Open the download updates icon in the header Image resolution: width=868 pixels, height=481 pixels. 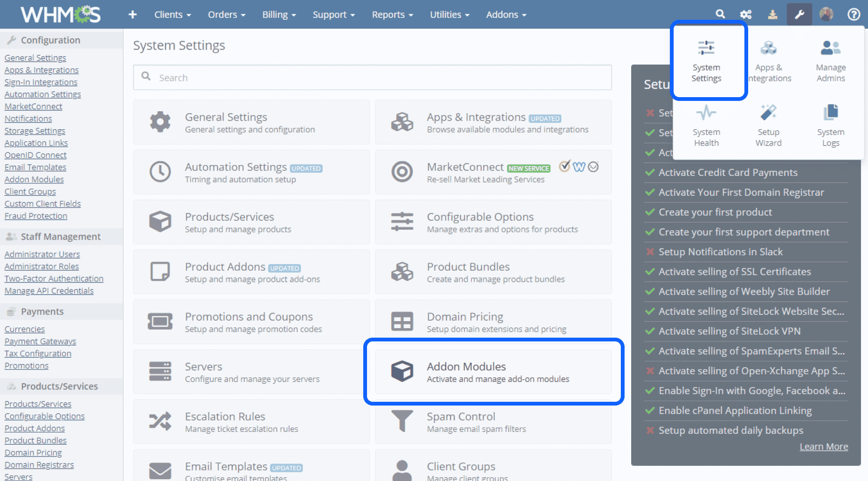pos(772,14)
